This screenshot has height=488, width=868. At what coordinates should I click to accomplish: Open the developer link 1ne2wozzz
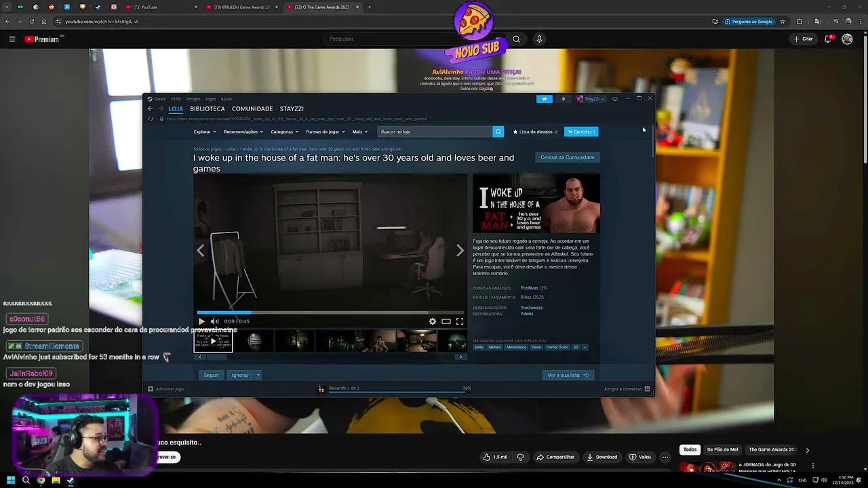coord(532,308)
